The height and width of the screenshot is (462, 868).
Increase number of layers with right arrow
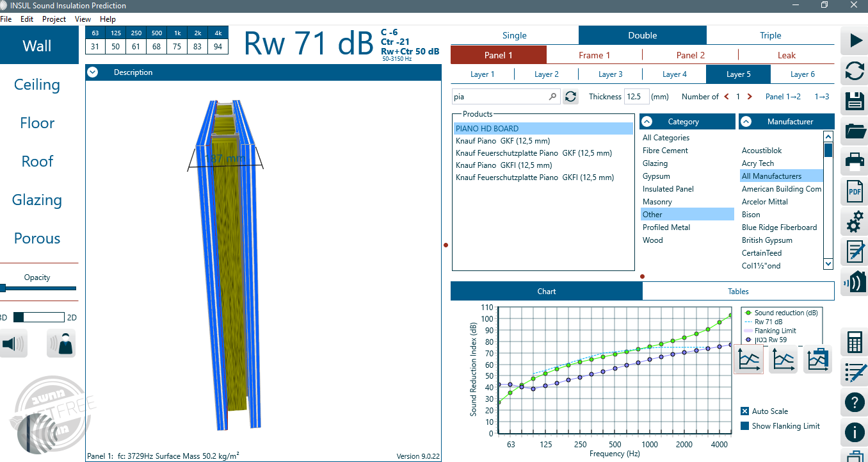click(750, 97)
